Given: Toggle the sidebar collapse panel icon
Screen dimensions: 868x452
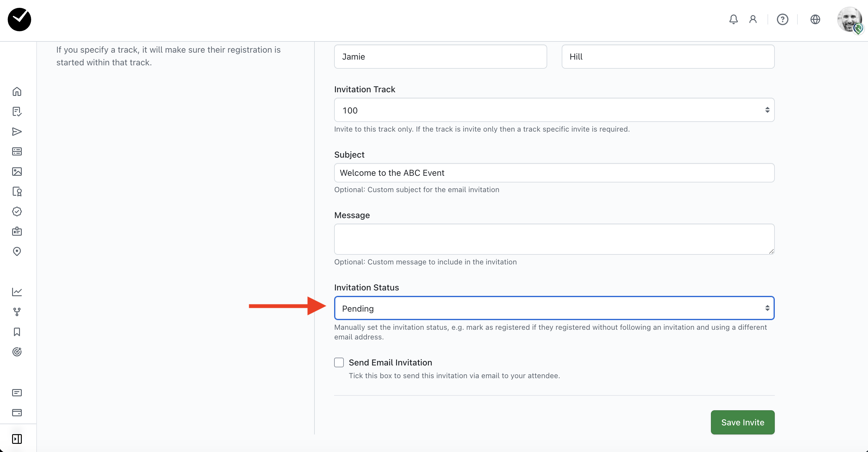Looking at the screenshot, I should pyautogui.click(x=17, y=439).
